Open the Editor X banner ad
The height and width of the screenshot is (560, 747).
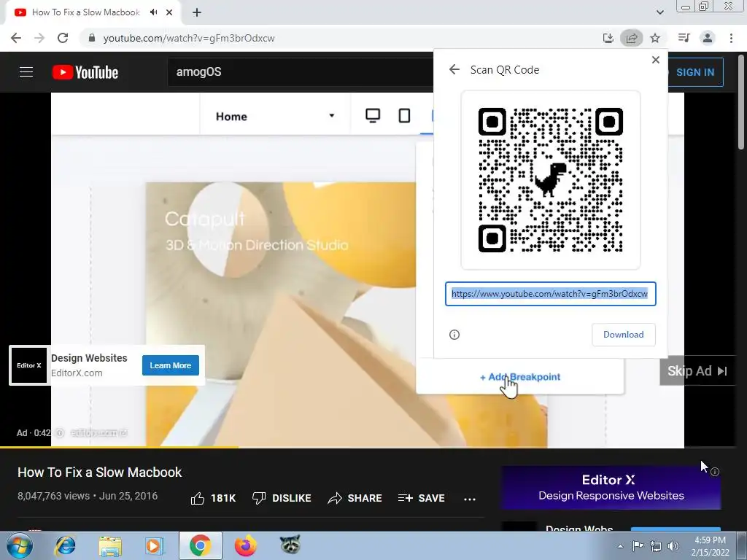coord(611,488)
